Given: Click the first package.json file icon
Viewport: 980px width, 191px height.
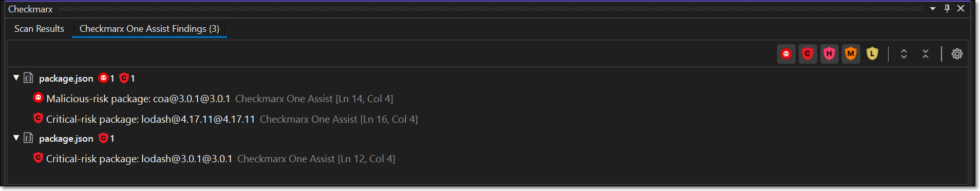Looking at the screenshot, I should pyautogui.click(x=29, y=78).
